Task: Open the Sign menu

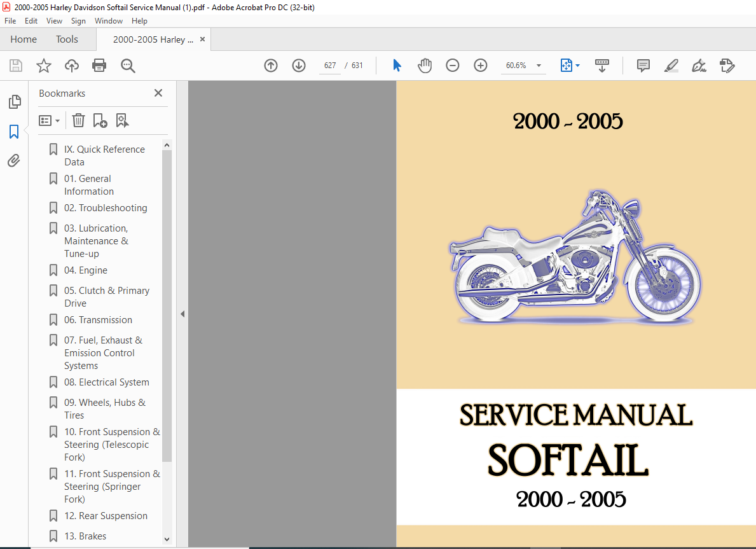Action: 78,21
